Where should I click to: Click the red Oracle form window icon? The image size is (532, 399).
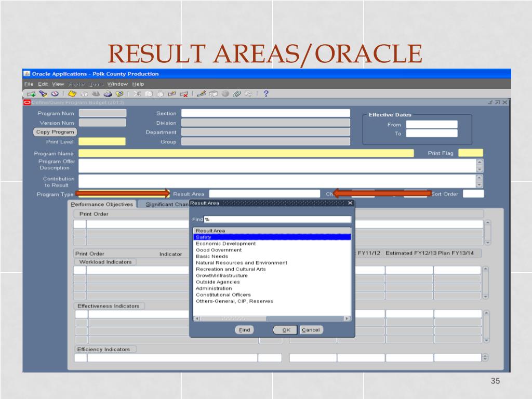pos(27,102)
